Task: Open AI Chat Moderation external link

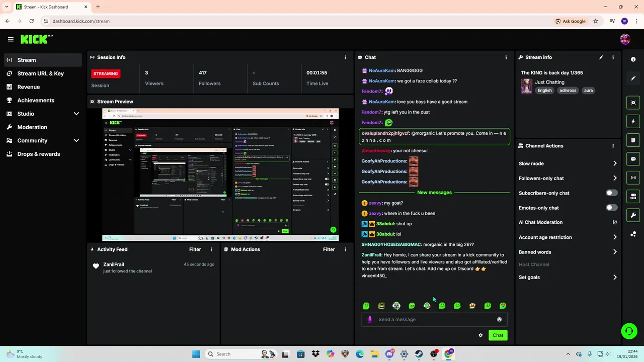Action: point(615,222)
